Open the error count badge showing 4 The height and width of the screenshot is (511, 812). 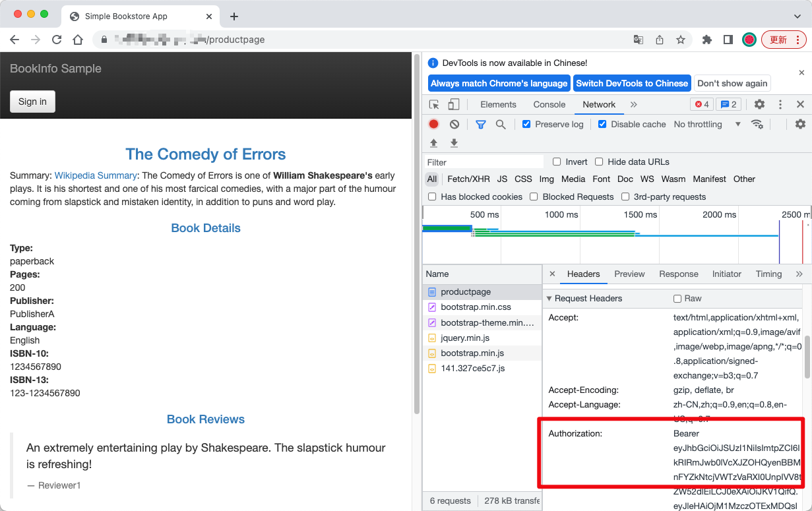click(702, 104)
